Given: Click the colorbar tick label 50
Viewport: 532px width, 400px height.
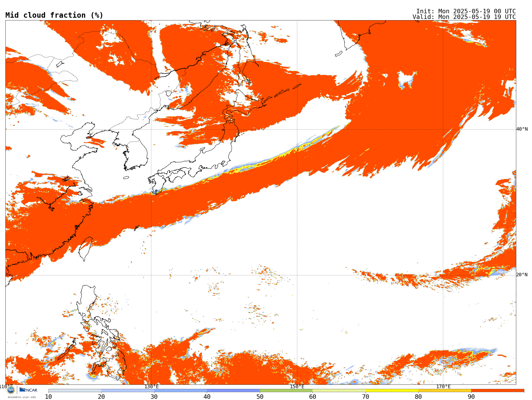Looking at the screenshot, I should click(x=260, y=397).
